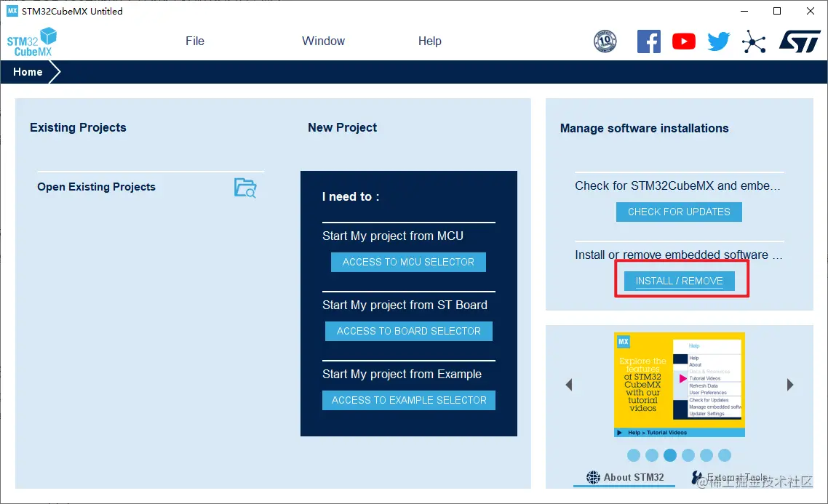The image size is (828, 504).
Task: Click the MX title bar app icon
Action: pos(12,11)
